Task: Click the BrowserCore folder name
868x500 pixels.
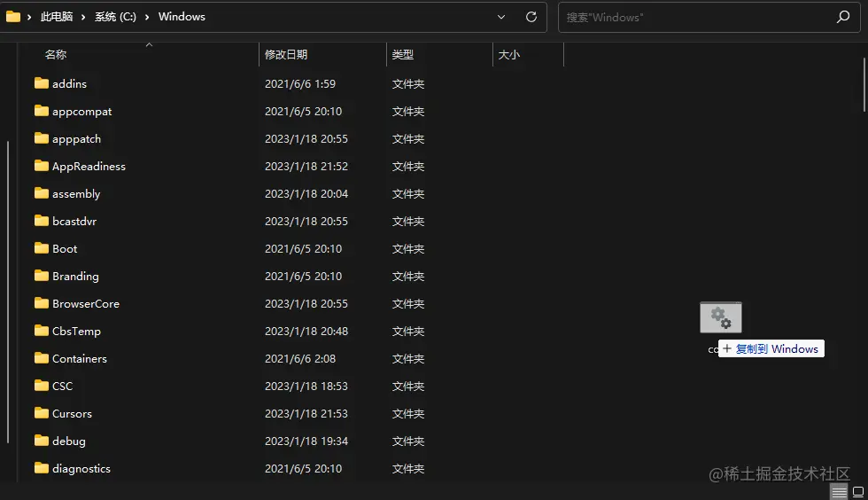Action: [86, 304]
